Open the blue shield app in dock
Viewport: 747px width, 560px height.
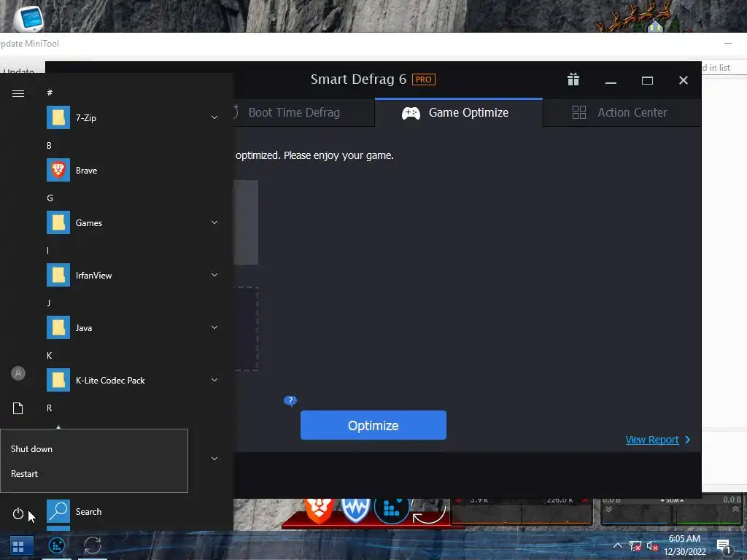point(355,510)
